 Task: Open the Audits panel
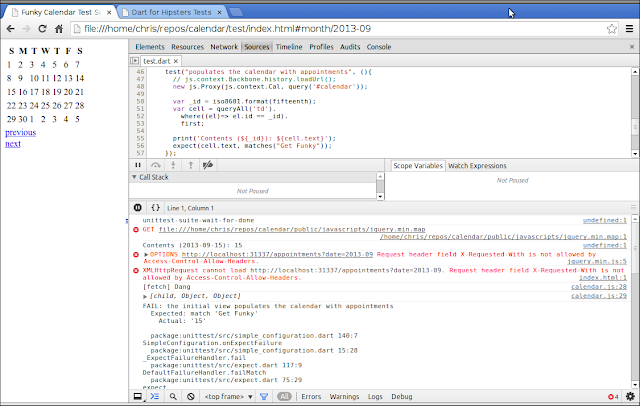point(350,47)
